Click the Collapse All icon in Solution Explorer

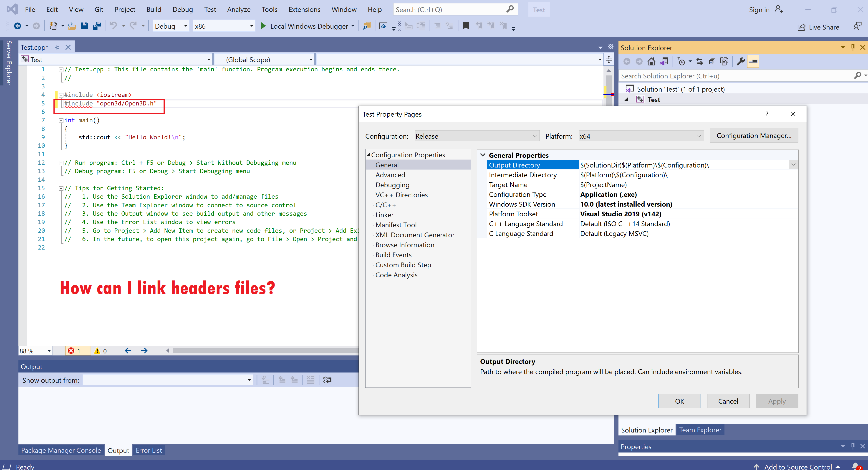point(712,61)
